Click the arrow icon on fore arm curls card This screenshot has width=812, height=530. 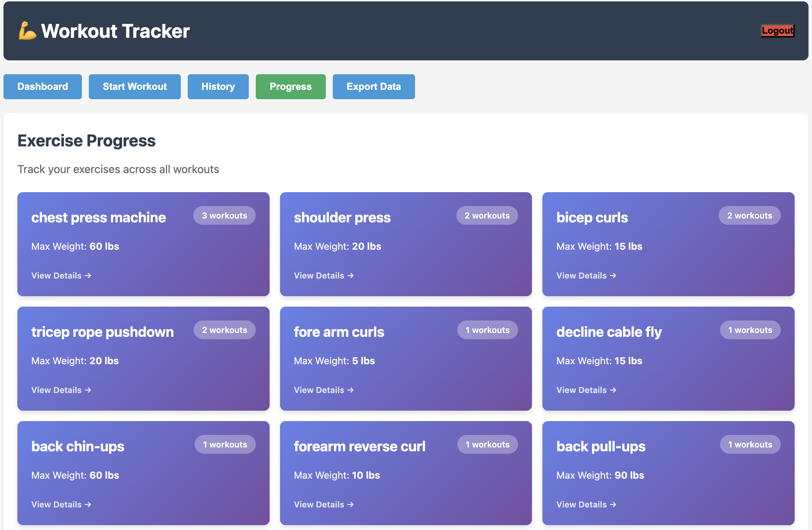(x=350, y=390)
